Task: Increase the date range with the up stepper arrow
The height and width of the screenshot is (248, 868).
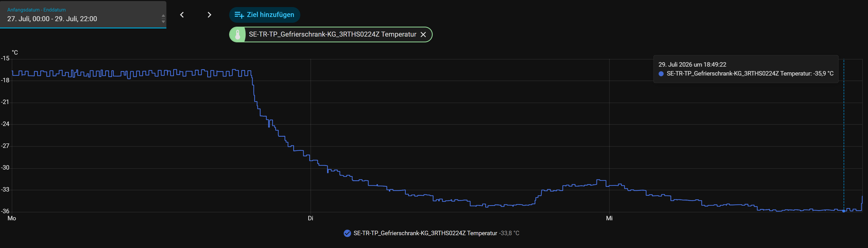Action: [x=164, y=16]
